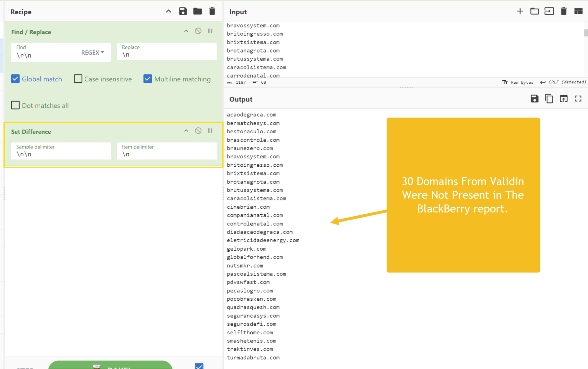Click the Find/Replace menu label

click(31, 32)
